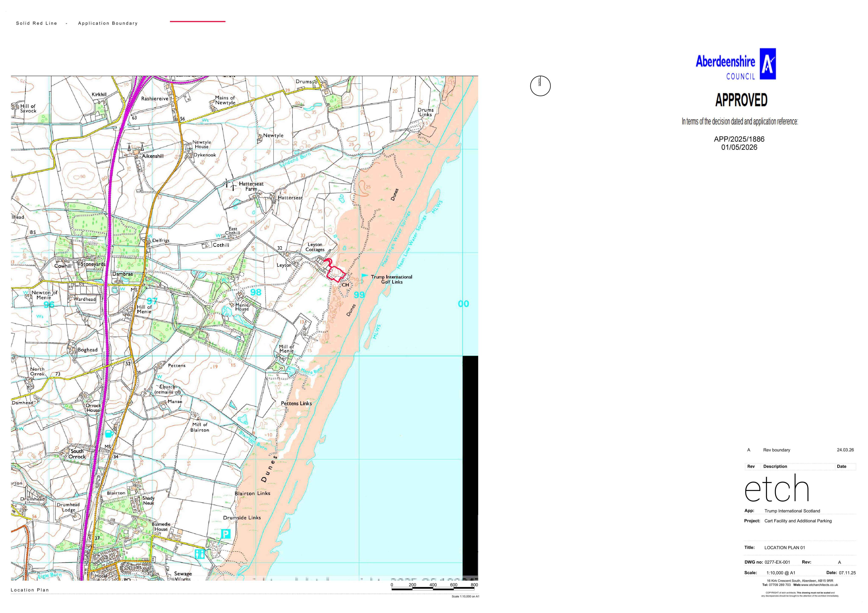Click the 'Drumside Links' map label
This screenshot has height=613, width=868.
(x=242, y=517)
